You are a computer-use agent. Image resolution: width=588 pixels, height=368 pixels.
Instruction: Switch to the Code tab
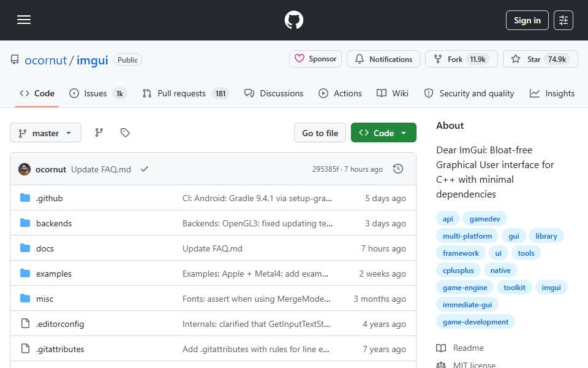click(37, 93)
